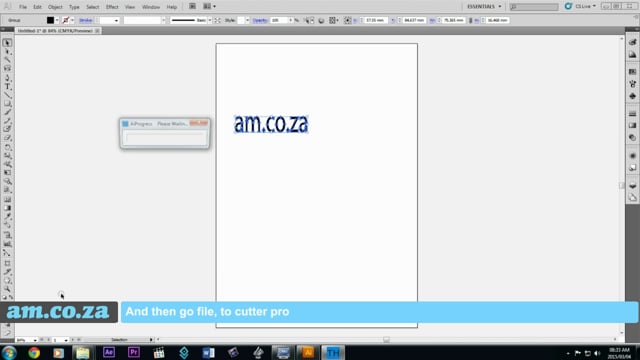
Task: Click the Stroke color swatch (none)
Action: (x=66, y=20)
